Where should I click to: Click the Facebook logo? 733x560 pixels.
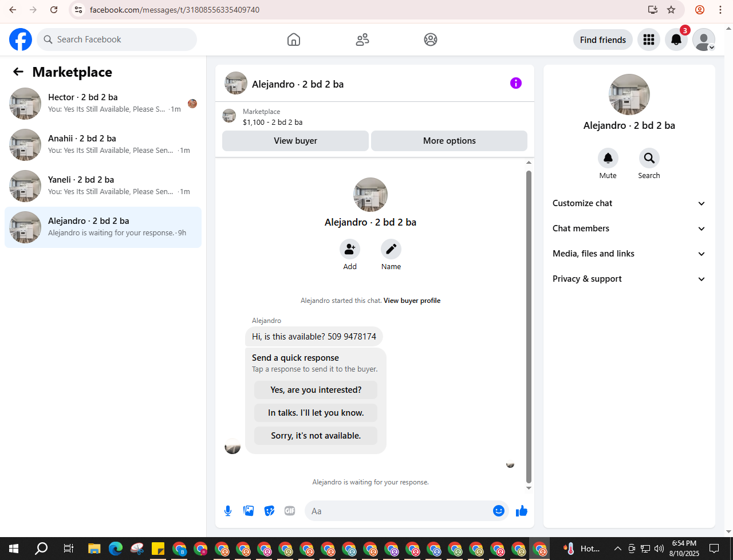tap(21, 40)
